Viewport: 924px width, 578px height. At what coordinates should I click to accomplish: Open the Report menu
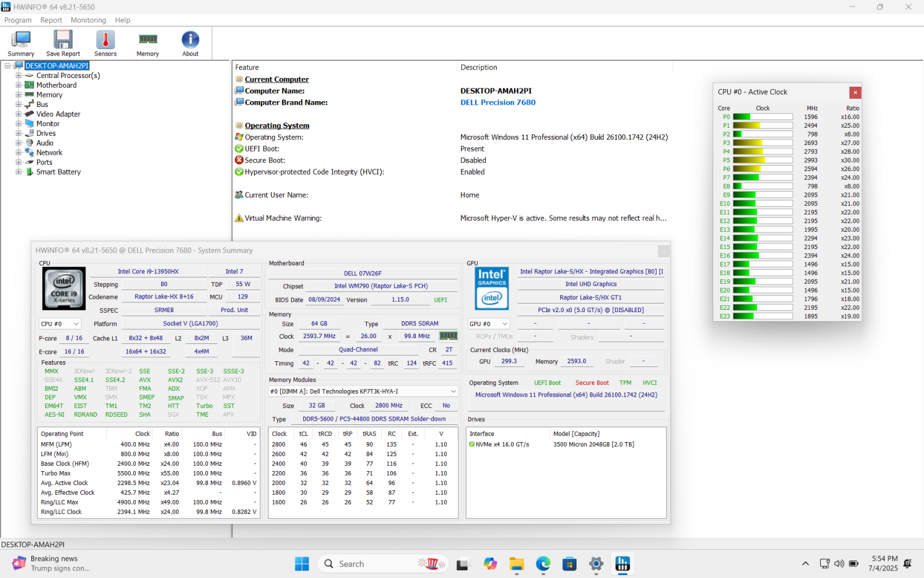point(51,20)
